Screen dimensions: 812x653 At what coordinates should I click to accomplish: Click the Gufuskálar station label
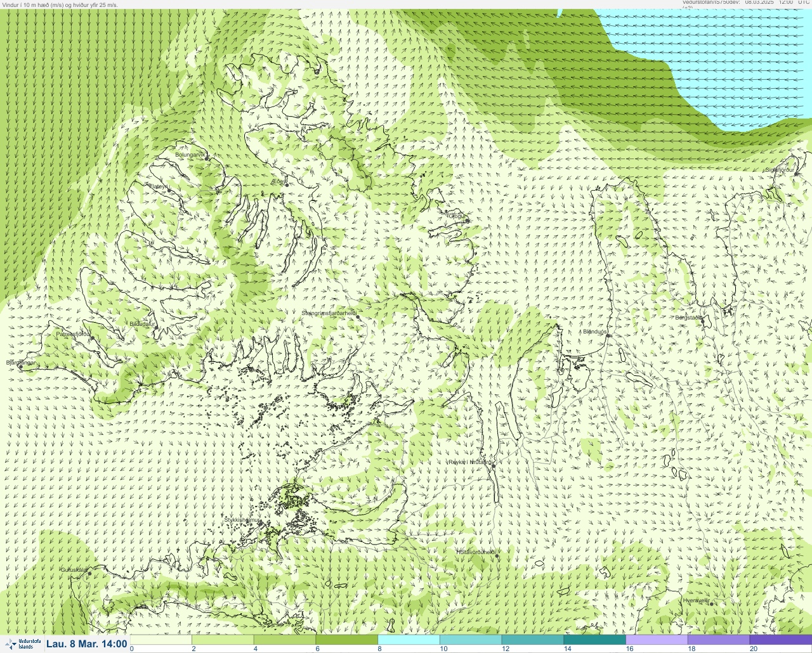pos(74,570)
